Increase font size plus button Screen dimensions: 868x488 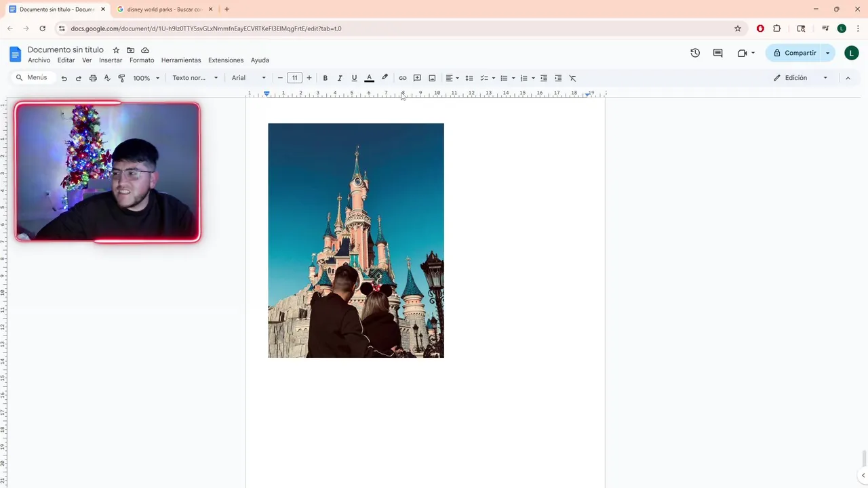tap(309, 78)
